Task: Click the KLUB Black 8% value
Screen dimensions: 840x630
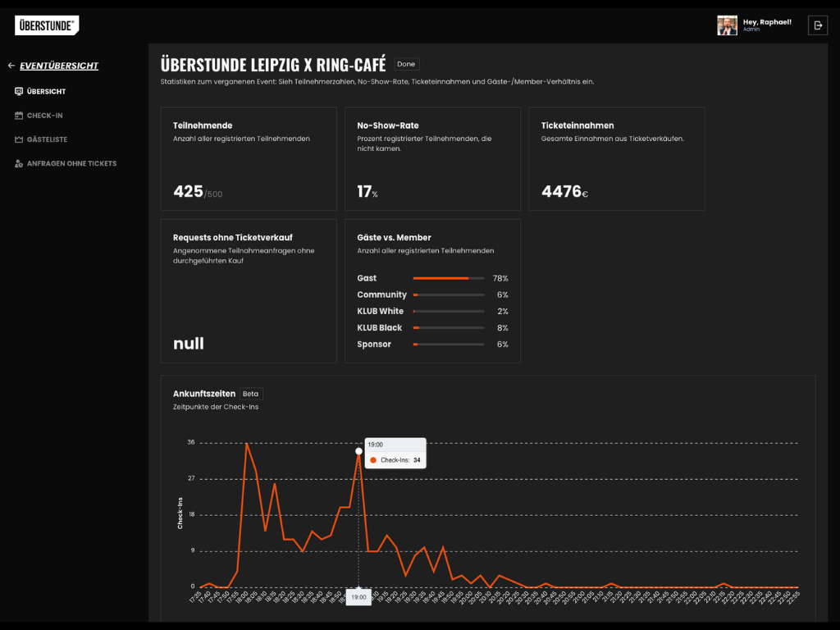Action: pos(503,328)
